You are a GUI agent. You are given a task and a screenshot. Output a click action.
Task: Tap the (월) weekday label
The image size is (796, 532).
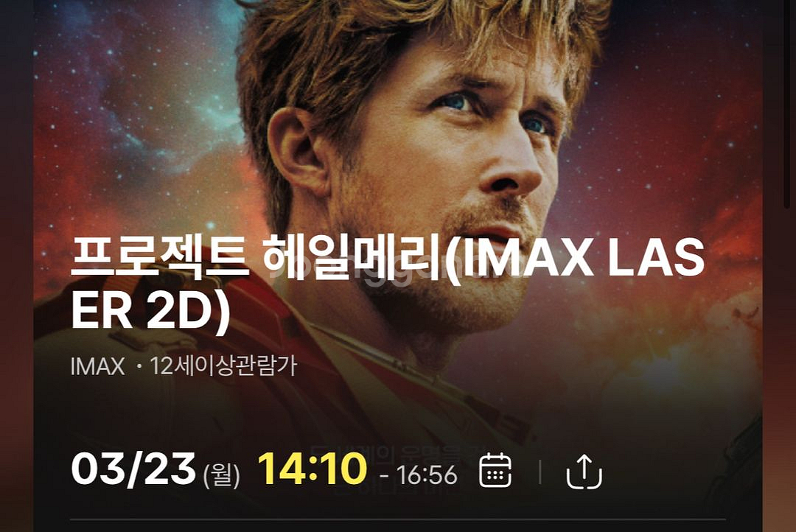[221, 476]
